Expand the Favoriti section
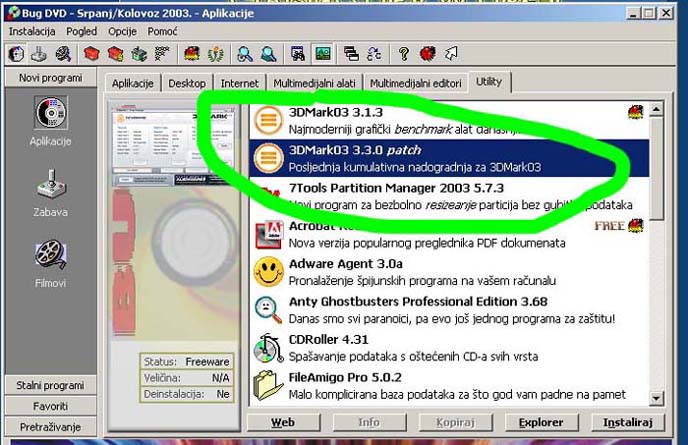The height and width of the screenshot is (445, 688). pyautogui.click(x=50, y=406)
